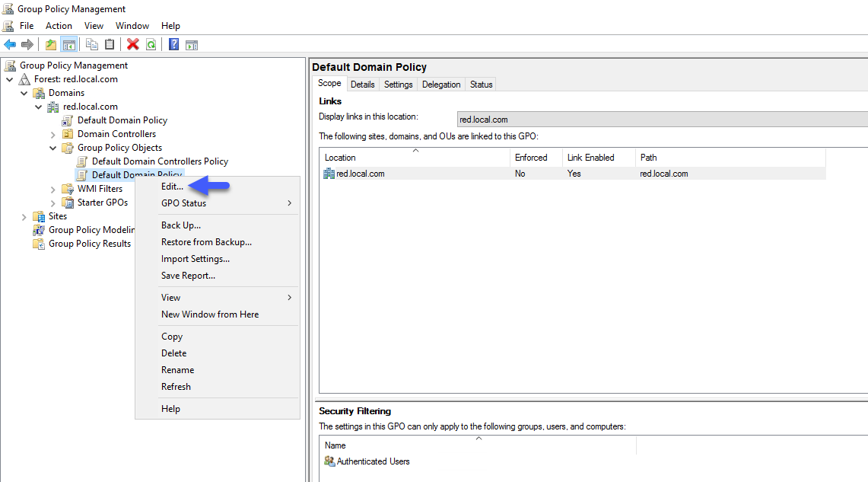Click the red.local.com icon in Links table
The image size is (868, 482).
(329, 174)
